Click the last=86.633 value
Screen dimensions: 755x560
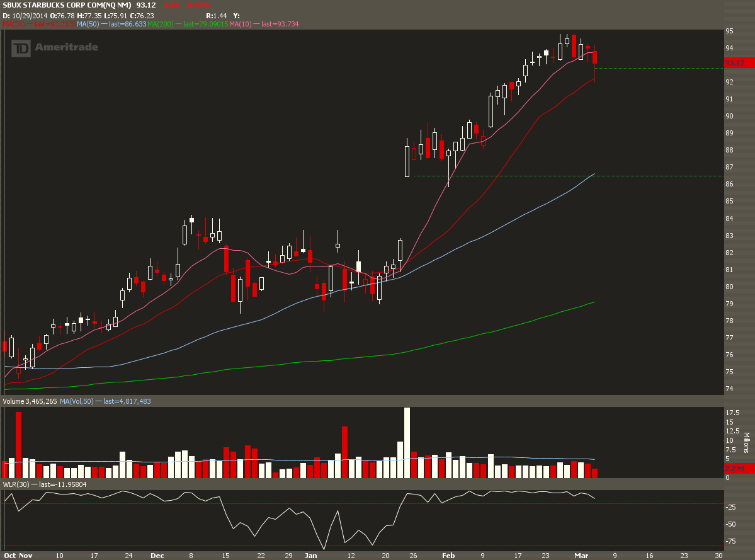pos(128,24)
